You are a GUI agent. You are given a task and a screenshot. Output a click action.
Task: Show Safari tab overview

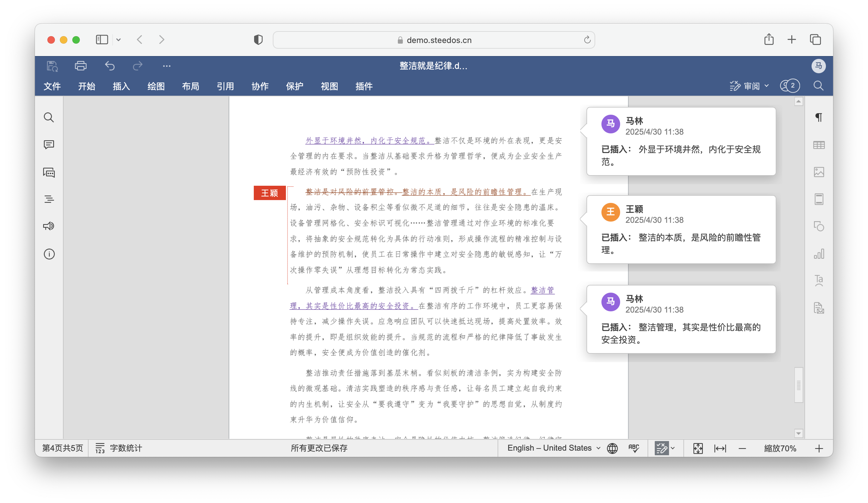tap(815, 40)
